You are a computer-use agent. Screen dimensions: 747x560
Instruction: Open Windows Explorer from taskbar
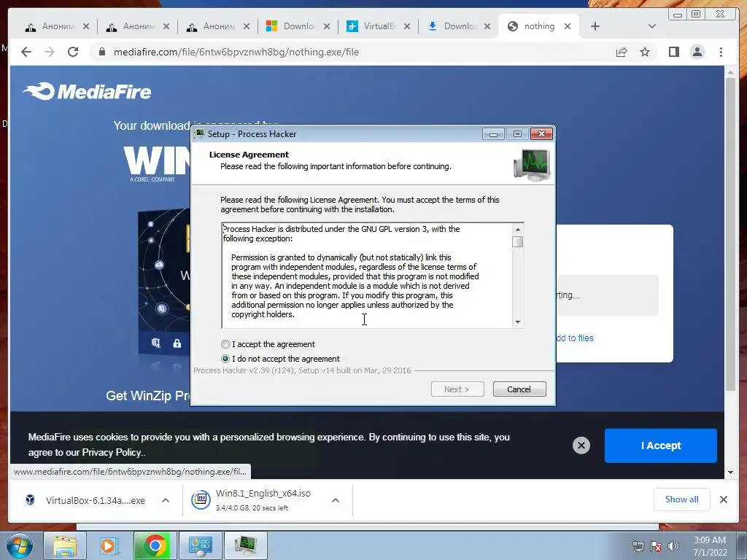pyautogui.click(x=65, y=545)
